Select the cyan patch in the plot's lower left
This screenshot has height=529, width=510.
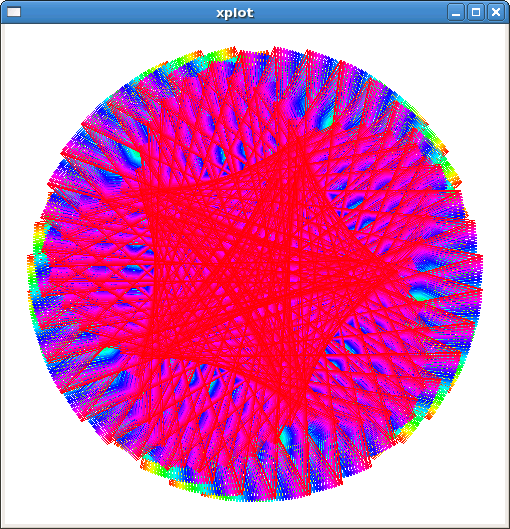[x=109, y=354]
